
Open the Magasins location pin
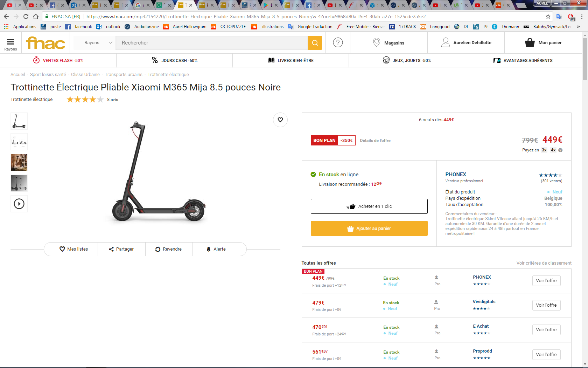(377, 43)
